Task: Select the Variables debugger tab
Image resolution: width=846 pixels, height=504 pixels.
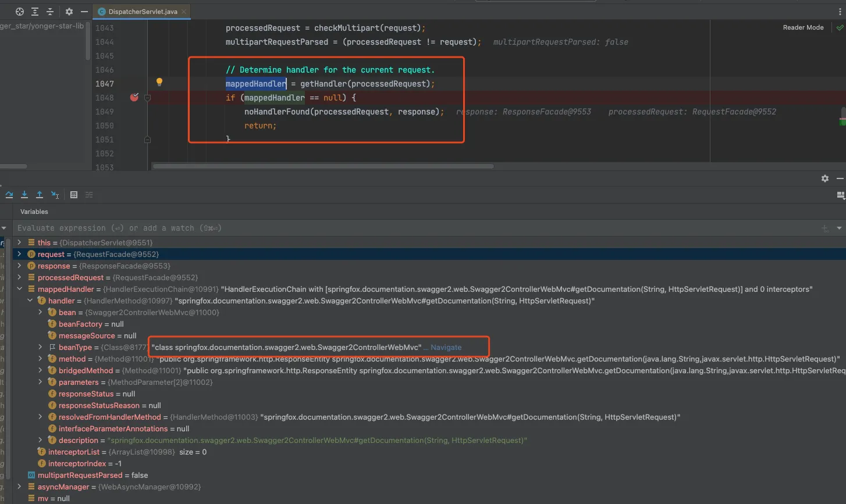Action: (x=34, y=212)
